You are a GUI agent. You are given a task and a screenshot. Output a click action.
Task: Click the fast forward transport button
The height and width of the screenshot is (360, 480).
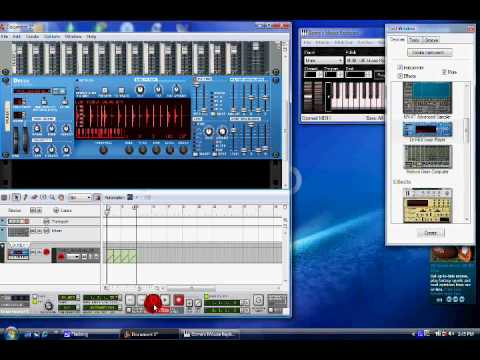(142, 300)
